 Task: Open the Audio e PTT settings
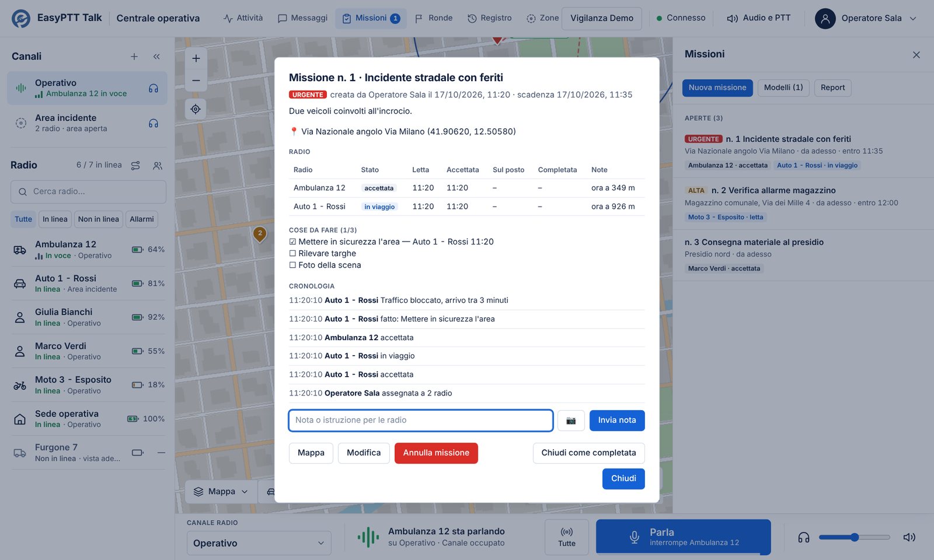[x=758, y=19]
